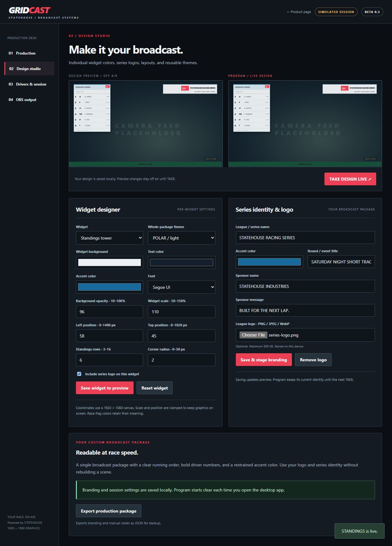Click the 'PRODUCTION DESK' sidebar label

tap(22, 38)
